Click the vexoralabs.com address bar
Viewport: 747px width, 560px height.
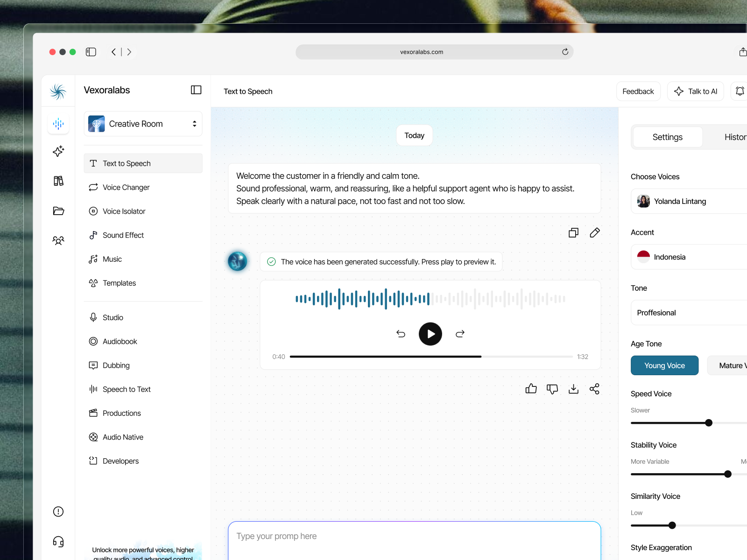click(434, 52)
